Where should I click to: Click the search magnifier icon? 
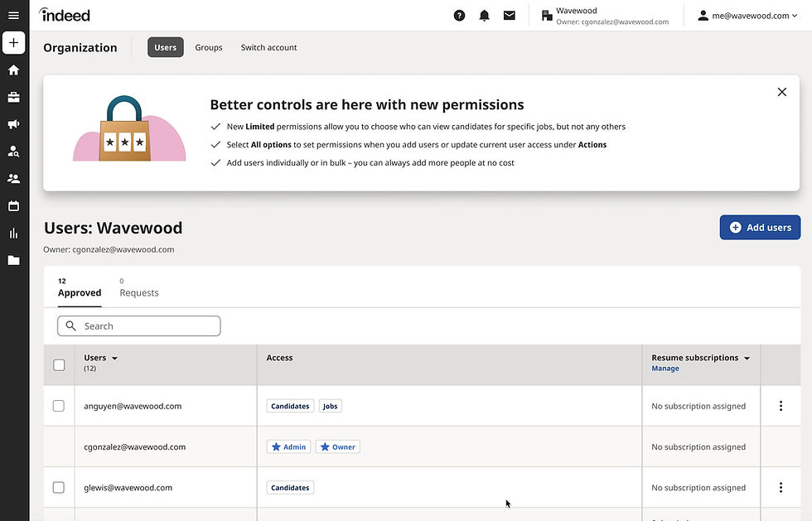coord(71,326)
